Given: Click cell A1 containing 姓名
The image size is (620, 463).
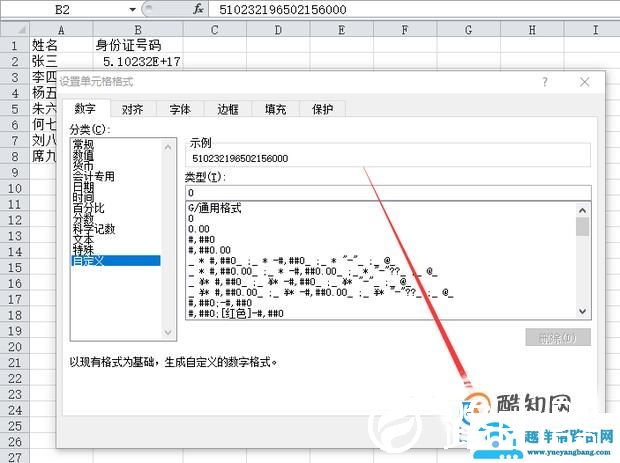Looking at the screenshot, I should tap(61, 45).
